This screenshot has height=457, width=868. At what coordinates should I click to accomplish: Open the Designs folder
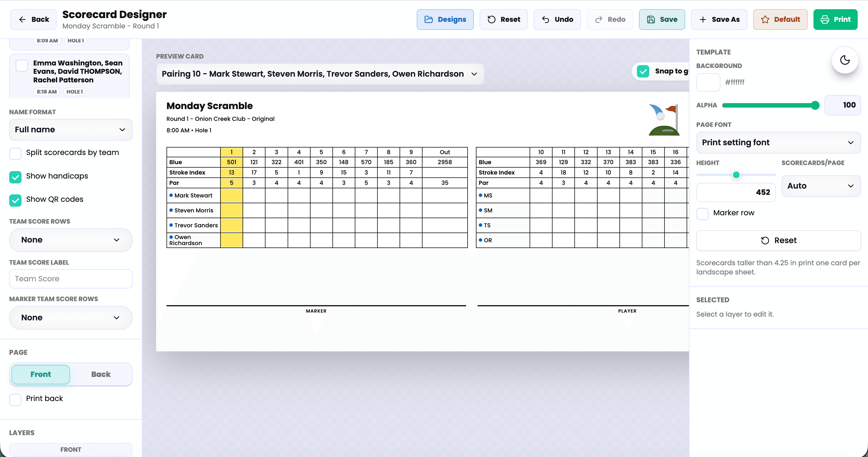pyautogui.click(x=445, y=20)
